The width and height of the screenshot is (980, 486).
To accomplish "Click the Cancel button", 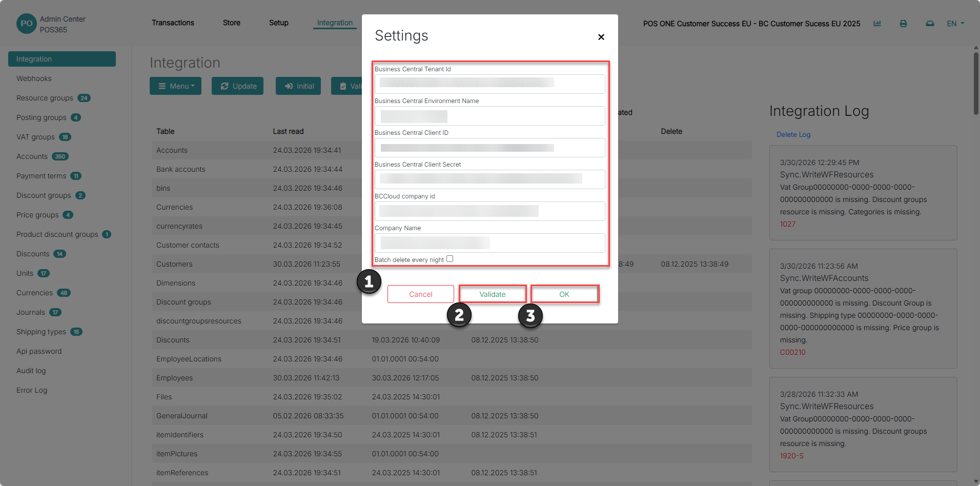I will (421, 294).
